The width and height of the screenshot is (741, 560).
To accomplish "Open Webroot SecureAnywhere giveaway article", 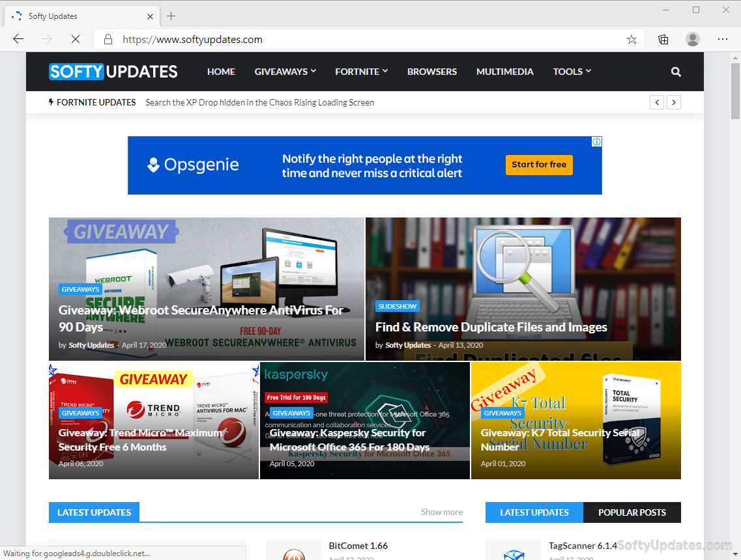I will pyautogui.click(x=201, y=318).
